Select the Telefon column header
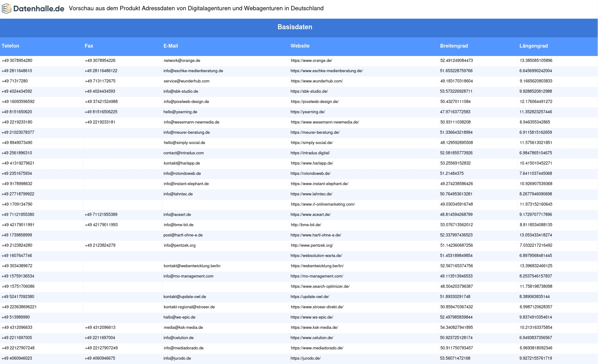Viewport: 598px width, 364px height. click(x=10, y=46)
